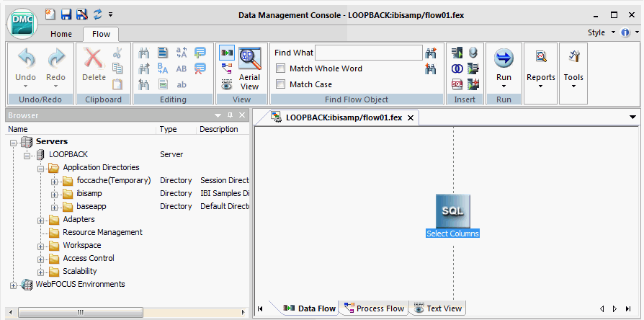Click the red Delete X icon

[x=94, y=58]
